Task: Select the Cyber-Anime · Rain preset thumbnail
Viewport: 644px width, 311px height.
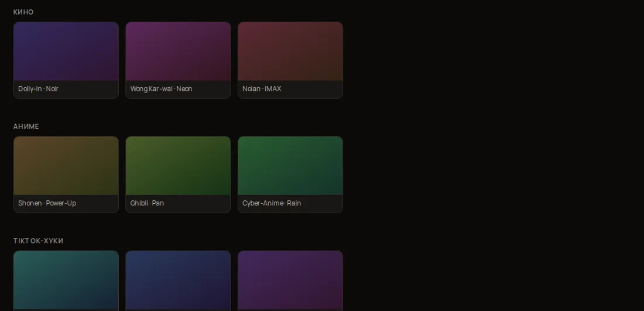Action: click(x=290, y=166)
